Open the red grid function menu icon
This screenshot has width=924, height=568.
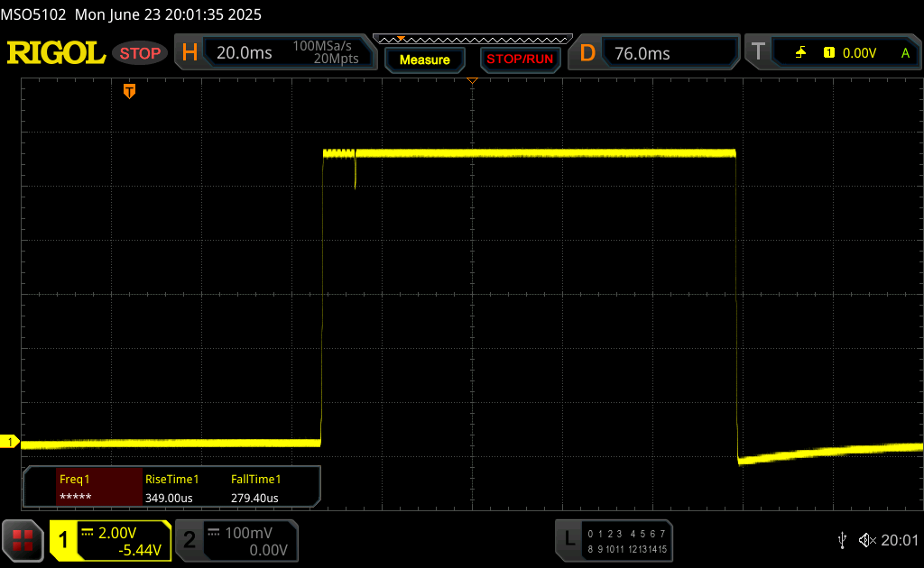point(23,539)
